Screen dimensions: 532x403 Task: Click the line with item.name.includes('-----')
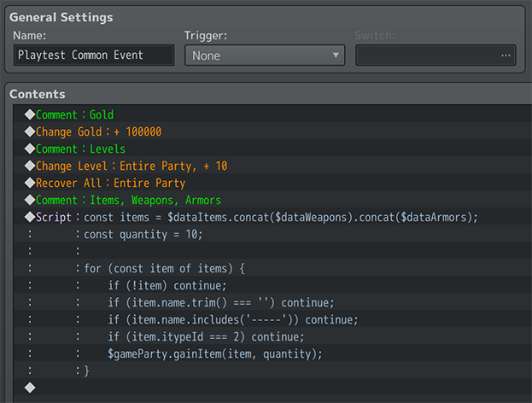272,319
